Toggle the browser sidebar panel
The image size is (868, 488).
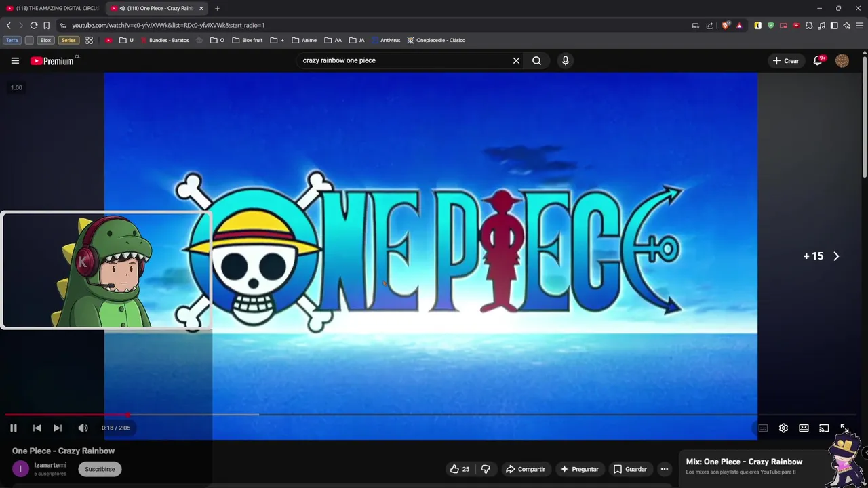(x=834, y=25)
